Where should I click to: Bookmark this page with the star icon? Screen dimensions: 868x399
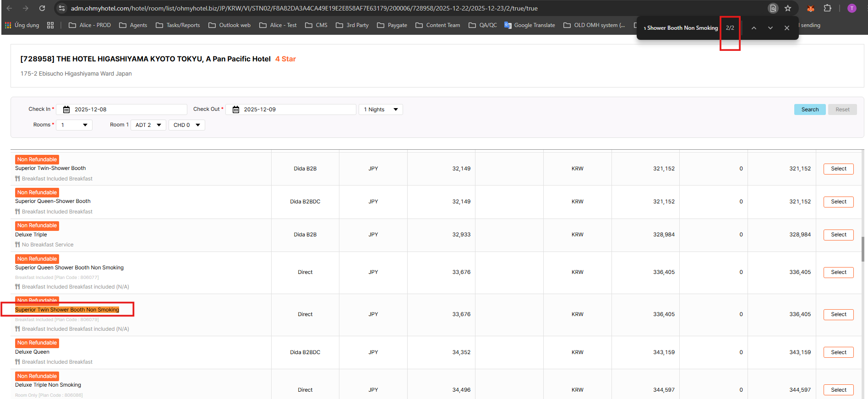[x=788, y=8]
